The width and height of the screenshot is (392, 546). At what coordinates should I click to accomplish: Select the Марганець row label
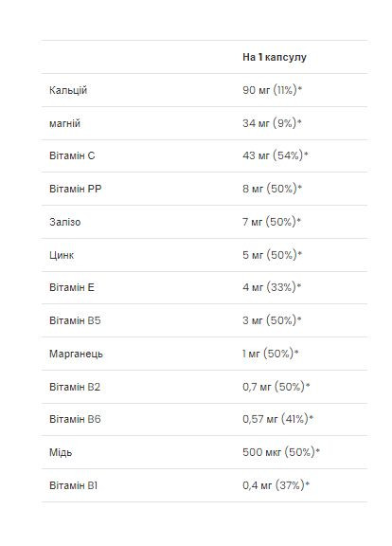point(76,354)
